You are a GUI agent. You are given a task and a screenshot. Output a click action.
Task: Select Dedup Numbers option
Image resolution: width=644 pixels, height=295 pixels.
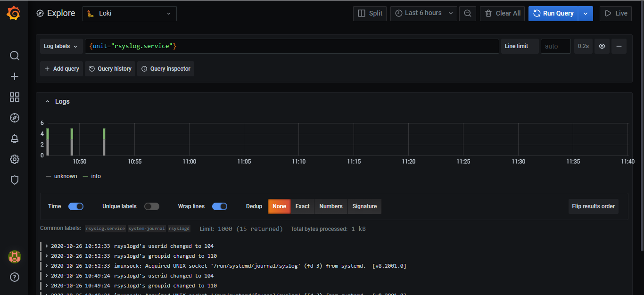[331, 206]
